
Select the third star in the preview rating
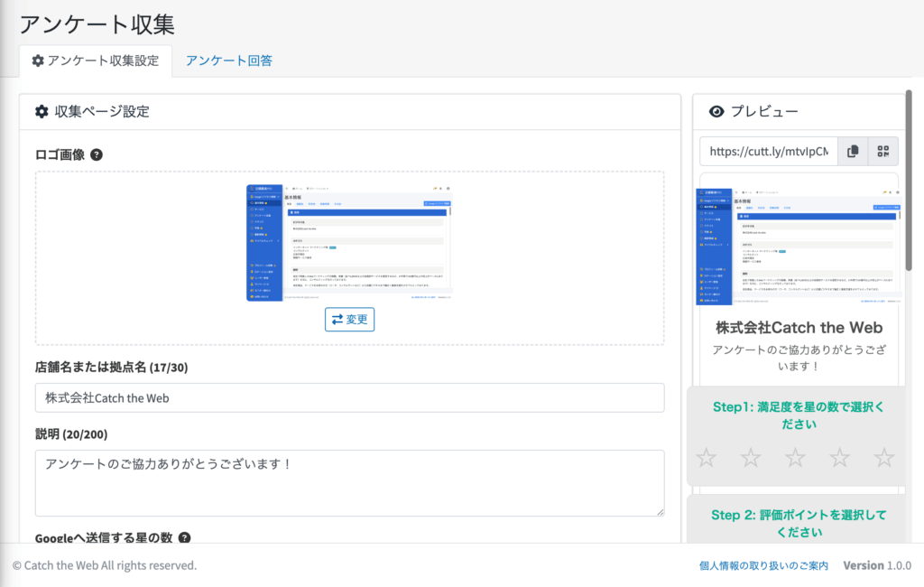[x=795, y=458]
